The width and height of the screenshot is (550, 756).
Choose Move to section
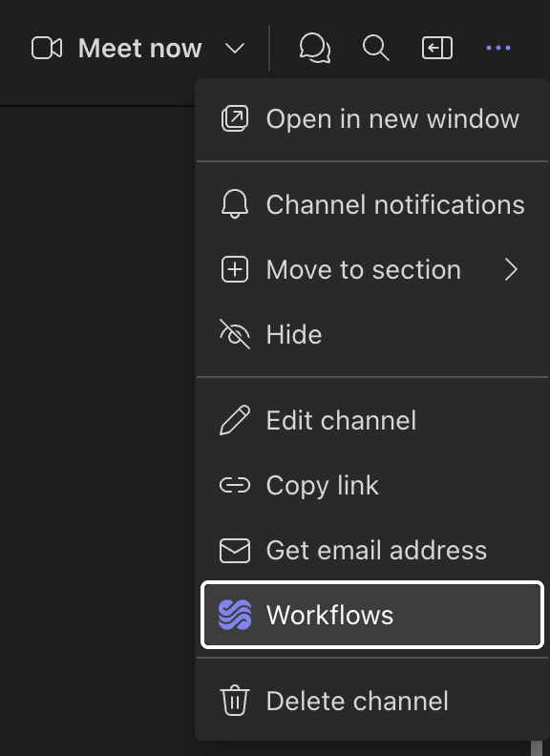(x=372, y=269)
